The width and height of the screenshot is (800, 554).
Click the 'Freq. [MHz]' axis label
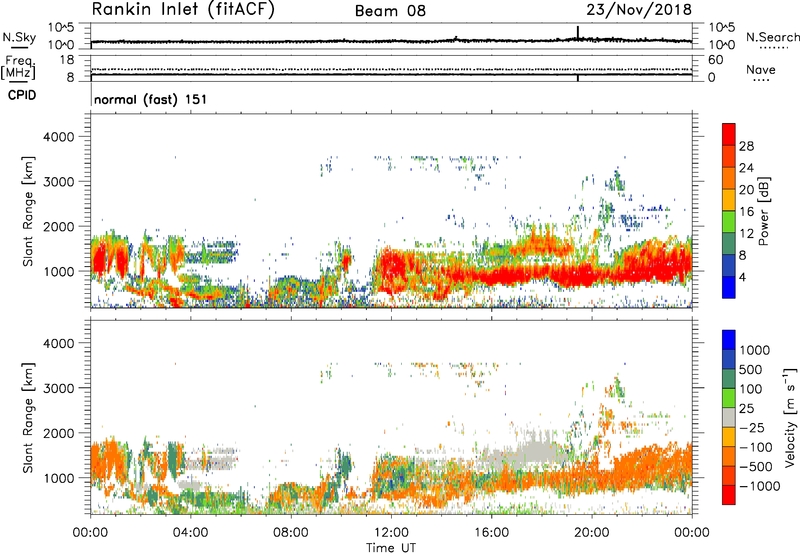(18, 67)
